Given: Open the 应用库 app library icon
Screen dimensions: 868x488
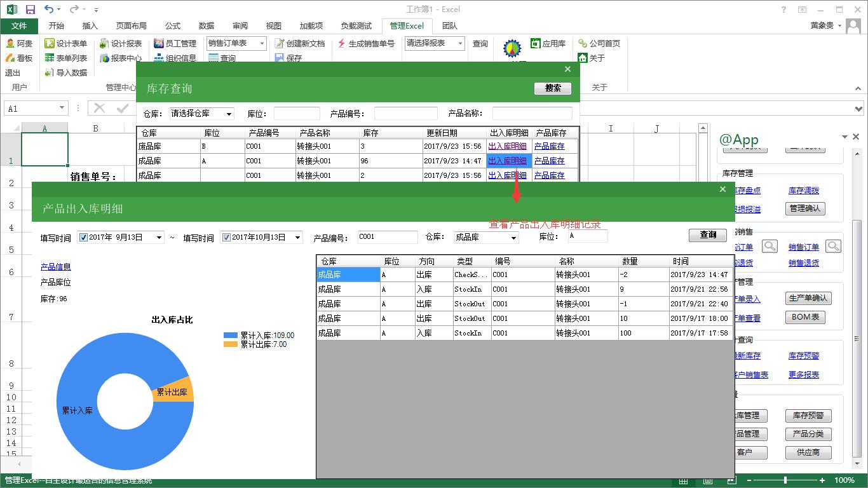Looking at the screenshot, I should click(536, 43).
